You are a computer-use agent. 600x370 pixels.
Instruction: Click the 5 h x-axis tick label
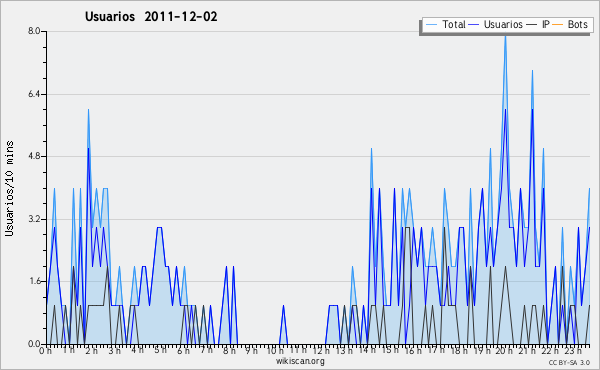pyautogui.click(x=161, y=350)
